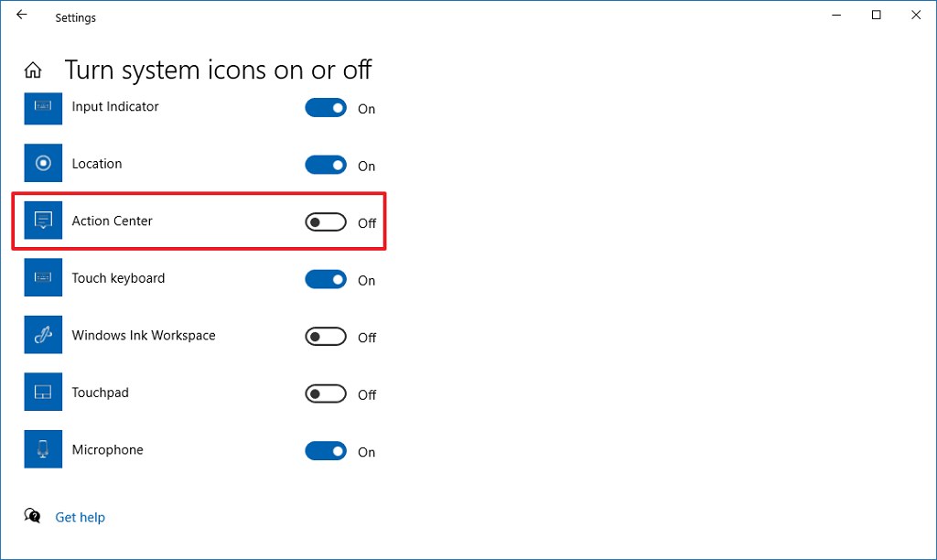937x560 pixels.
Task: Disable the Location toggle
Action: point(325,165)
